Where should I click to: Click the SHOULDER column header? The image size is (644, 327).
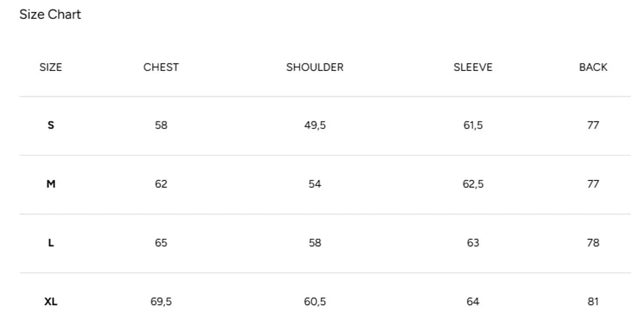click(x=315, y=67)
